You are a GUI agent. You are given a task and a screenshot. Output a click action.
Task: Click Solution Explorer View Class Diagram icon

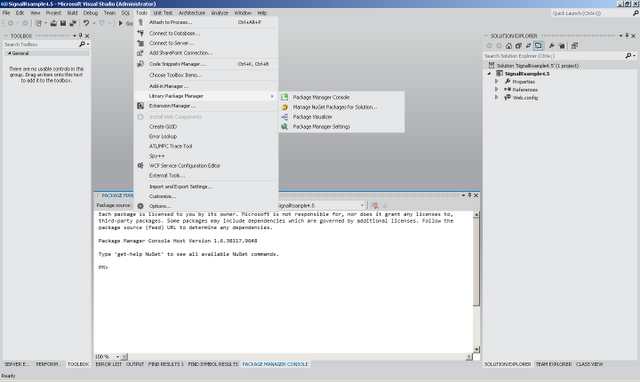574,46
